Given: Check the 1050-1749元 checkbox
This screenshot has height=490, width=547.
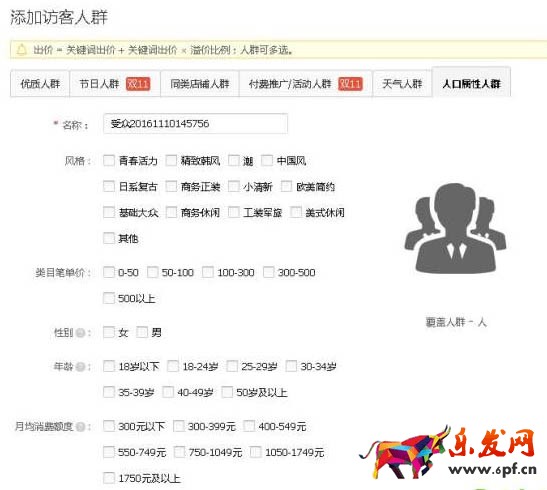Looking at the screenshot, I should click(256, 452).
